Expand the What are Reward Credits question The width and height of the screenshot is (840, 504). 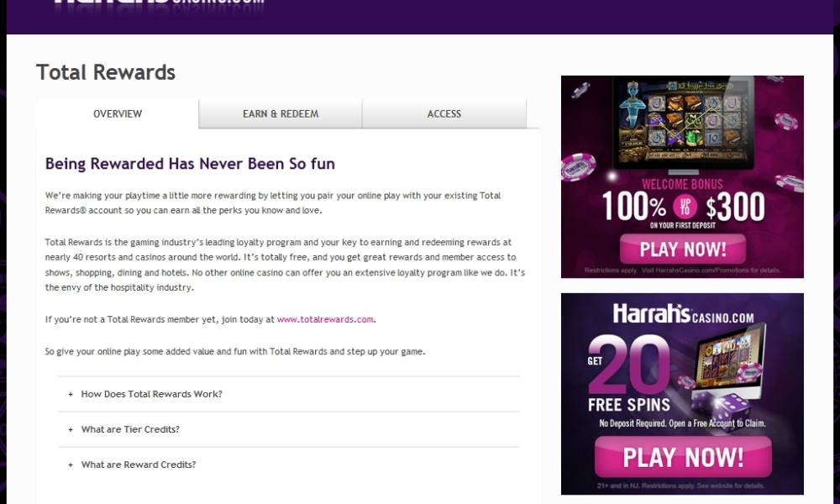[x=139, y=465]
